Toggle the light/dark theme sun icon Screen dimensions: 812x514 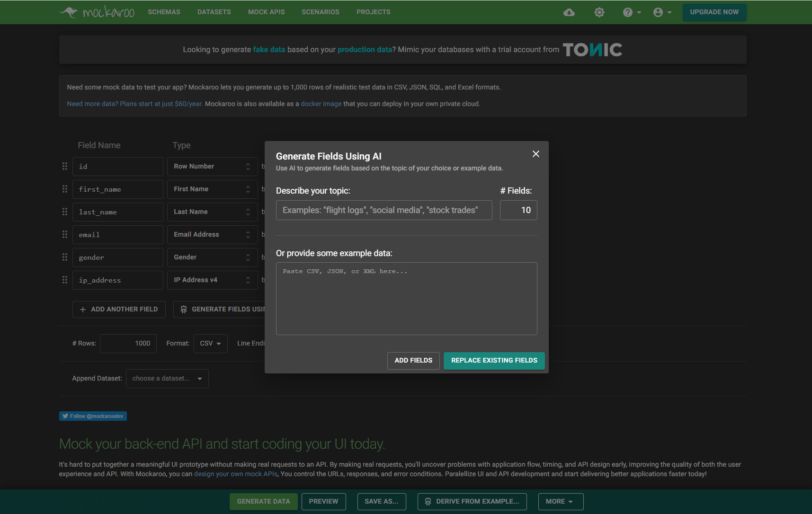coord(599,12)
